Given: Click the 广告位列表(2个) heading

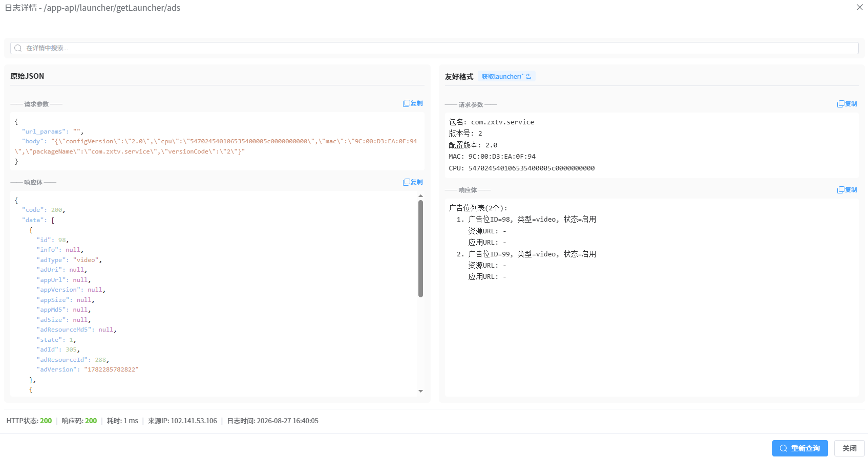Looking at the screenshot, I should click(478, 208).
